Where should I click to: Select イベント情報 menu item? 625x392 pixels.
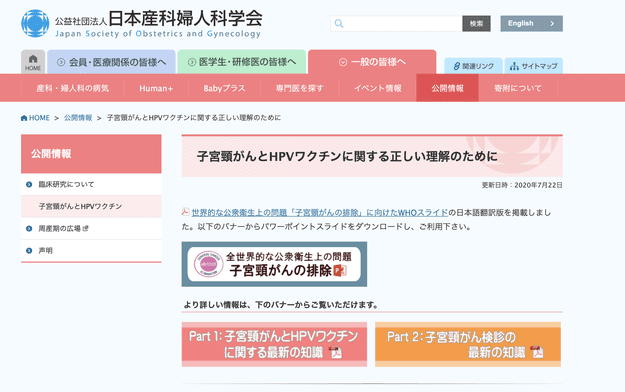tap(378, 88)
